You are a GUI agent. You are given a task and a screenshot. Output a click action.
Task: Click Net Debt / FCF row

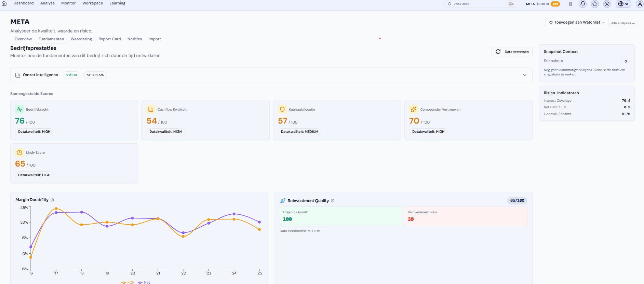587,107
